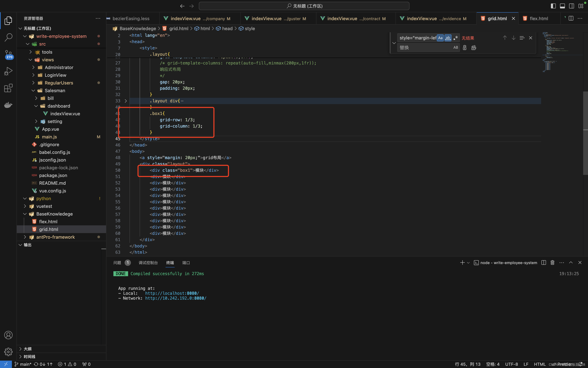Open editor More Actions ellipsis
The width and height of the screenshot is (588, 368).
point(580,19)
